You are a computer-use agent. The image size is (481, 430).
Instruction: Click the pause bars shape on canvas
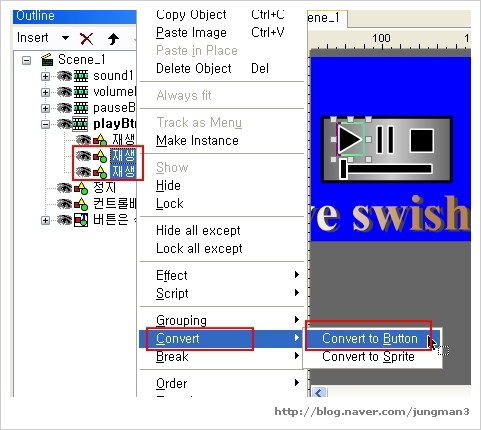385,139
